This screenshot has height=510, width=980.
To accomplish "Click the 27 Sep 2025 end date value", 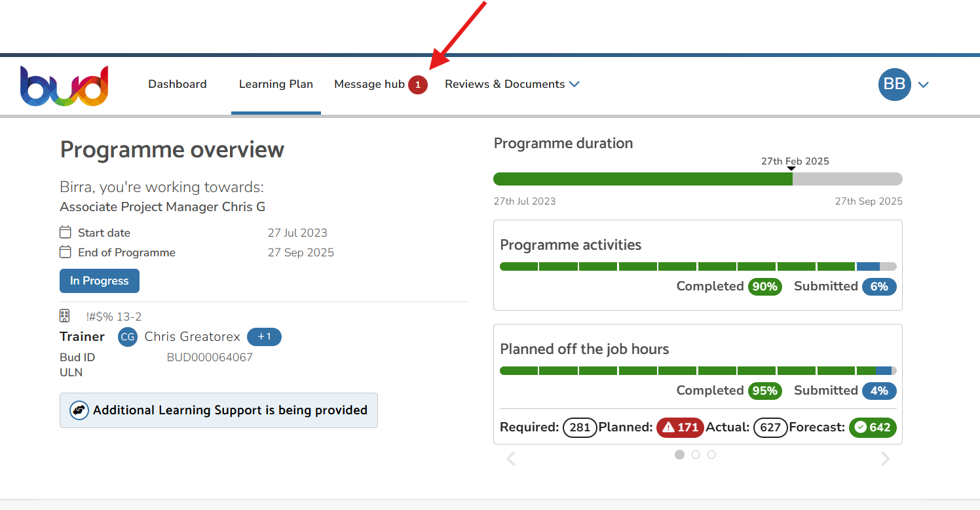I will tap(301, 252).
